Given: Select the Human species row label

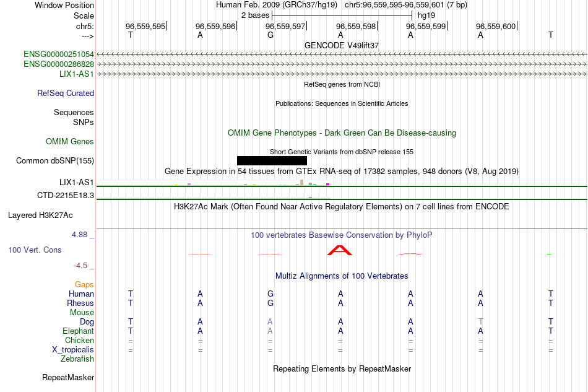Looking at the screenshot, I should point(81,294).
